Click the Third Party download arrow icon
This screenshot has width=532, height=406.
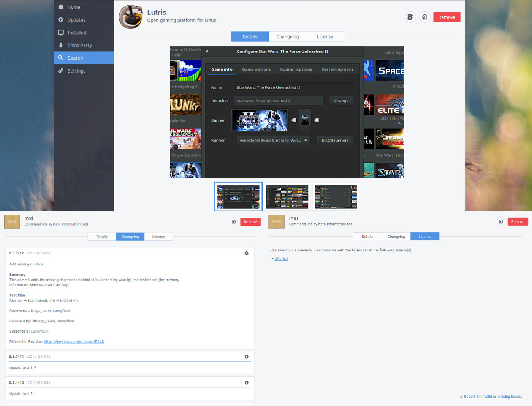tap(61, 45)
